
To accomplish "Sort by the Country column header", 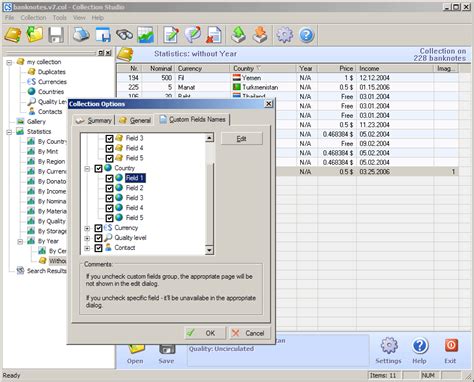I will click(x=263, y=68).
